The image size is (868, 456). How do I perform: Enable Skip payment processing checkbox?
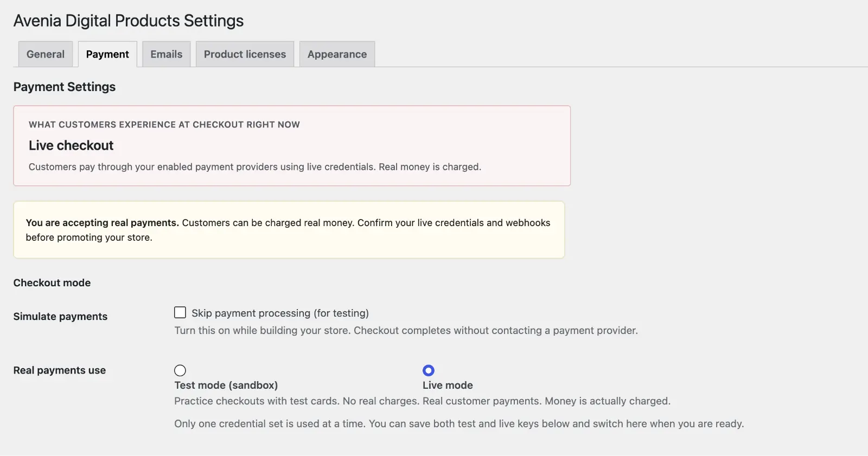tap(180, 312)
